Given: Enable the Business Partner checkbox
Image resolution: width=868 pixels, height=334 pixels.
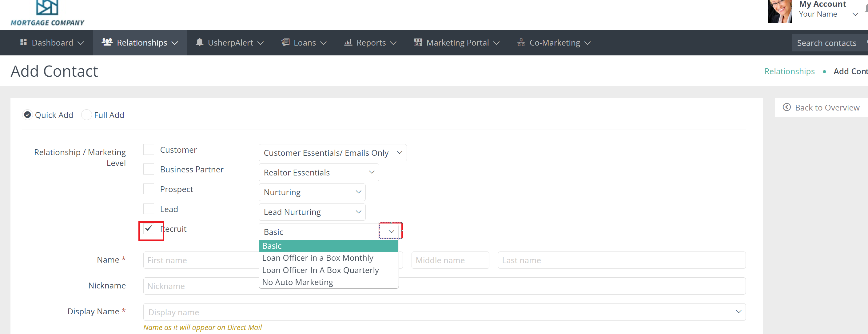Looking at the screenshot, I should pyautogui.click(x=149, y=169).
